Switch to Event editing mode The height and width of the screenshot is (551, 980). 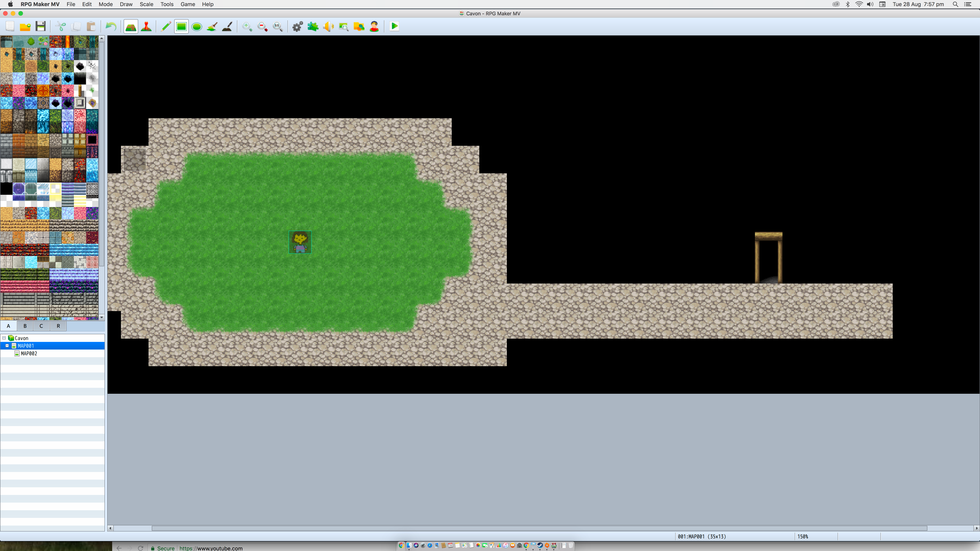tap(146, 26)
